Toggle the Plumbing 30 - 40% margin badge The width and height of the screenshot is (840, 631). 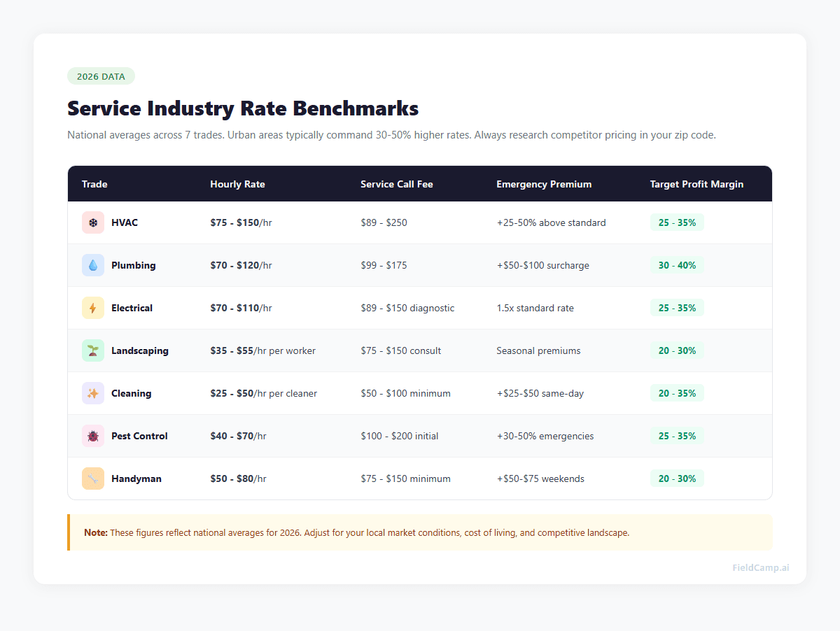(677, 265)
